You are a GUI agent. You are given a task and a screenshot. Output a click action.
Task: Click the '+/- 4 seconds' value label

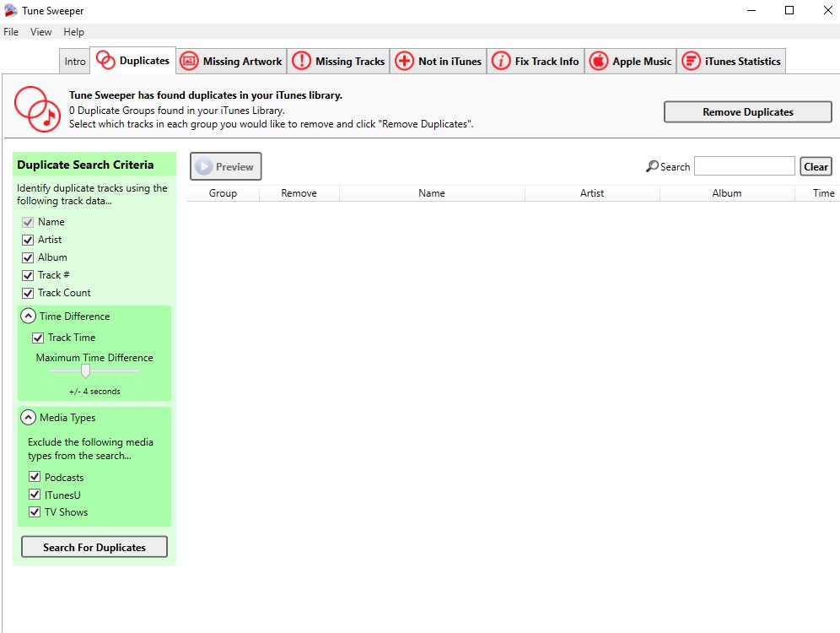pos(94,392)
